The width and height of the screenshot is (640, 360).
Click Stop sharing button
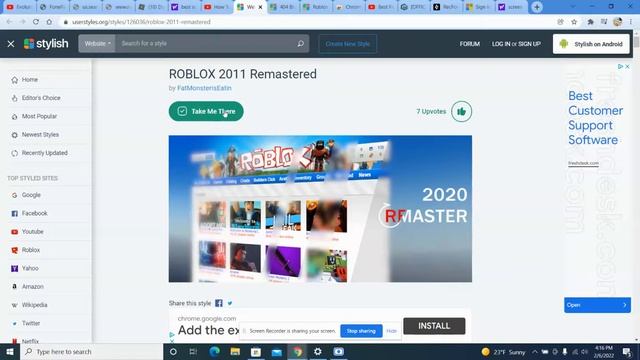361,331
